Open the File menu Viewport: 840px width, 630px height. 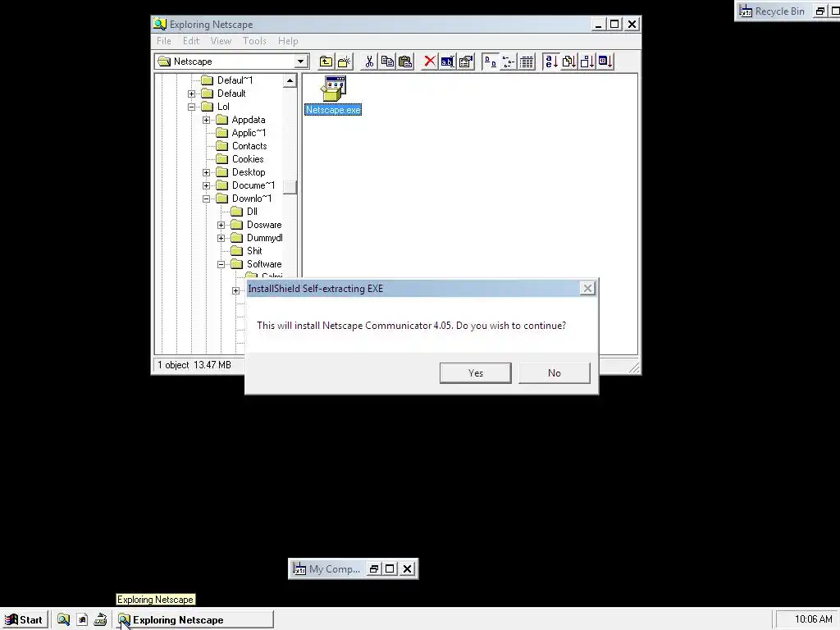pos(164,41)
